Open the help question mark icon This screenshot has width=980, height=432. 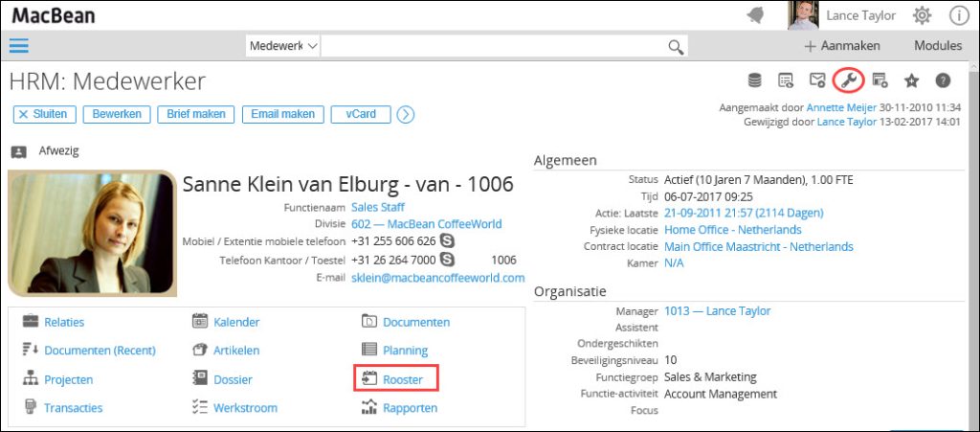click(943, 80)
